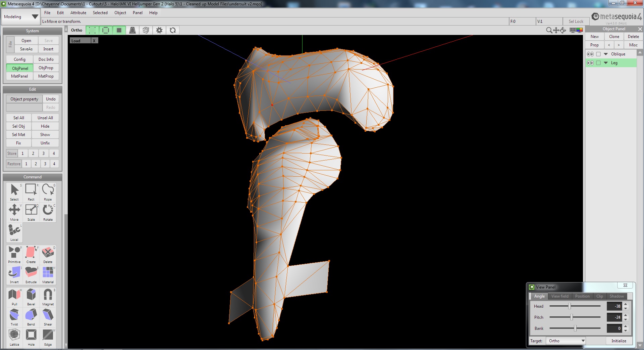Activate the Rope lasso tool
Viewport: 644px width, 350px height.
coord(48,192)
